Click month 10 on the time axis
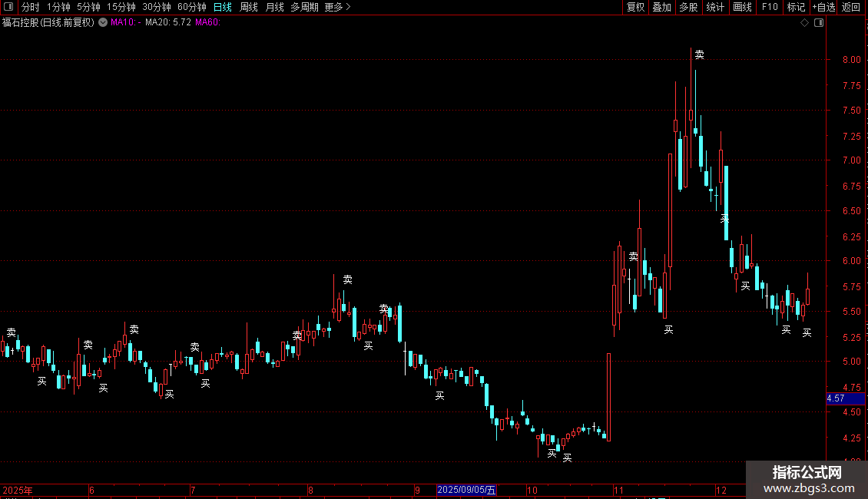 point(532,490)
